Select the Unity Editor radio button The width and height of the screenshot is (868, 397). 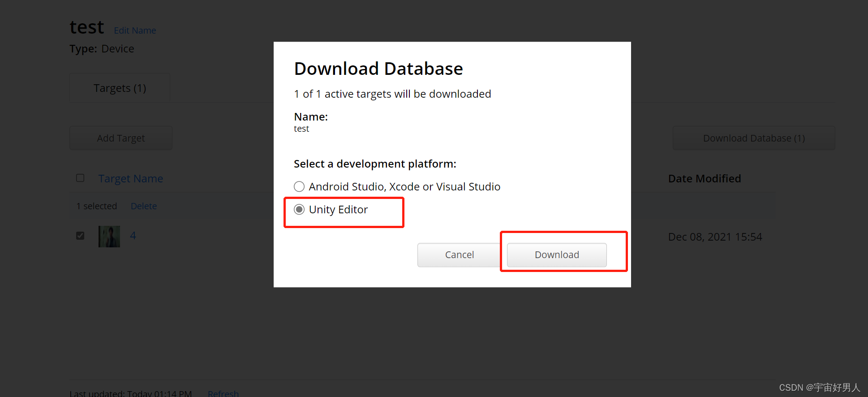pyautogui.click(x=299, y=210)
